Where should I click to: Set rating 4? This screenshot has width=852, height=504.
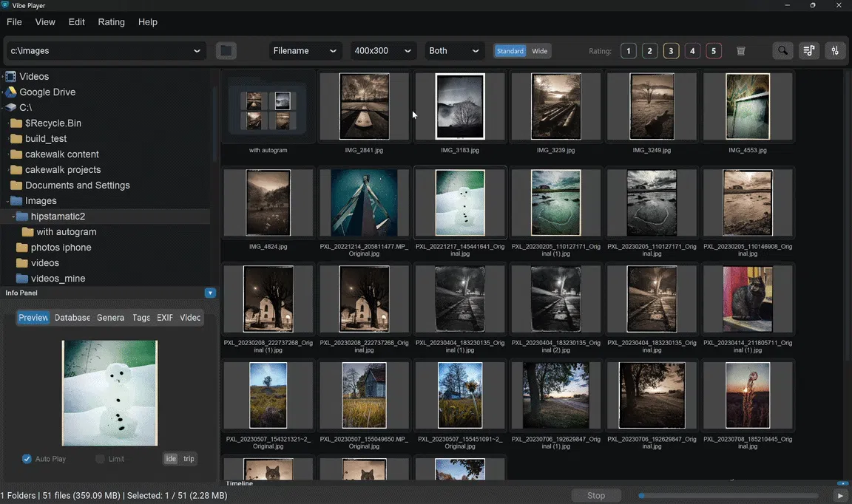pyautogui.click(x=692, y=51)
